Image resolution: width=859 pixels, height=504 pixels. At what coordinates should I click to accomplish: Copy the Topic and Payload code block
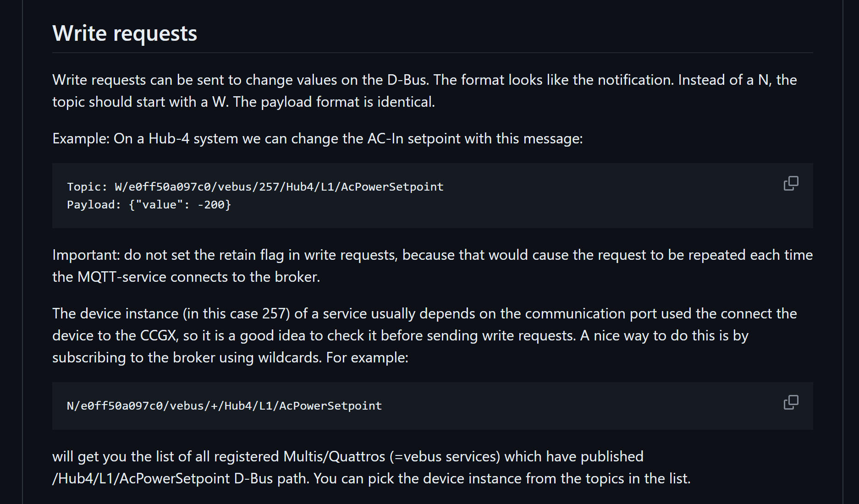click(x=791, y=183)
